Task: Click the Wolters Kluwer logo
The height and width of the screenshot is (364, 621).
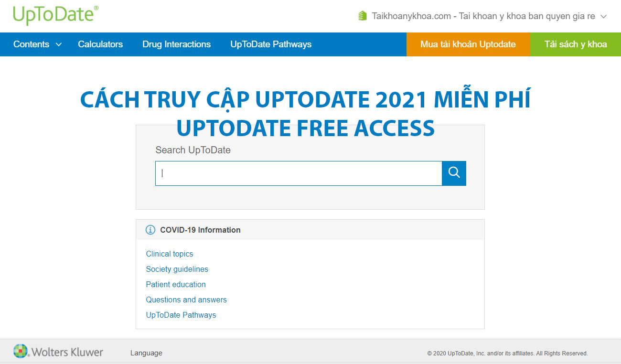Action: coord(58,352)
